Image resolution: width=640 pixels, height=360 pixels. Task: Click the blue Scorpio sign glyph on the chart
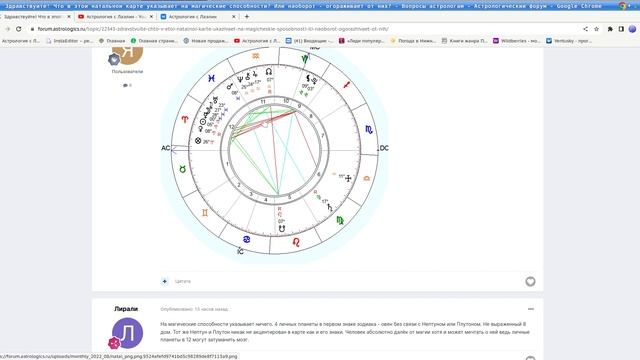(369, 130)
